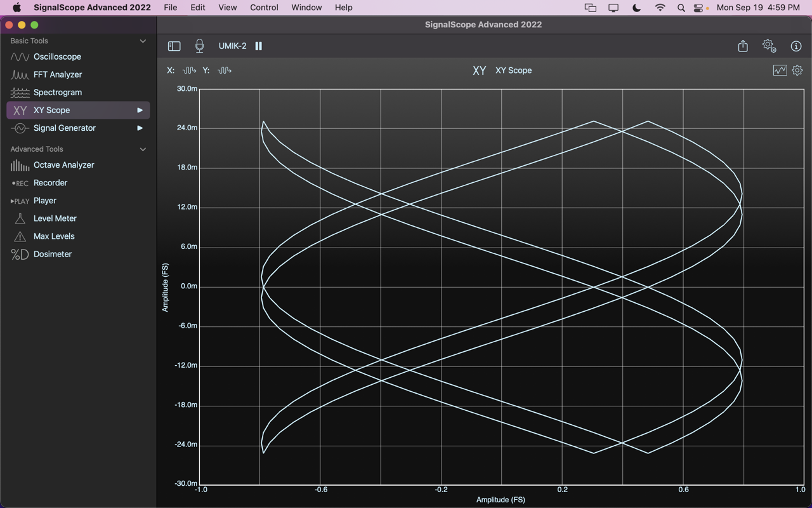Click the vertical Amplitude (FS) axis label
This screenshot has width=812, height=508.
166,287
